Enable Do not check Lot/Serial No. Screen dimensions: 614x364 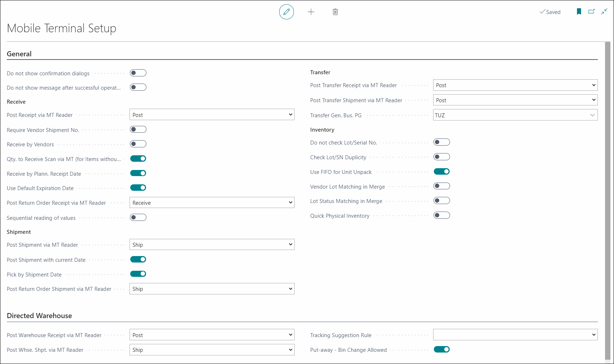[x=442, y=142]
